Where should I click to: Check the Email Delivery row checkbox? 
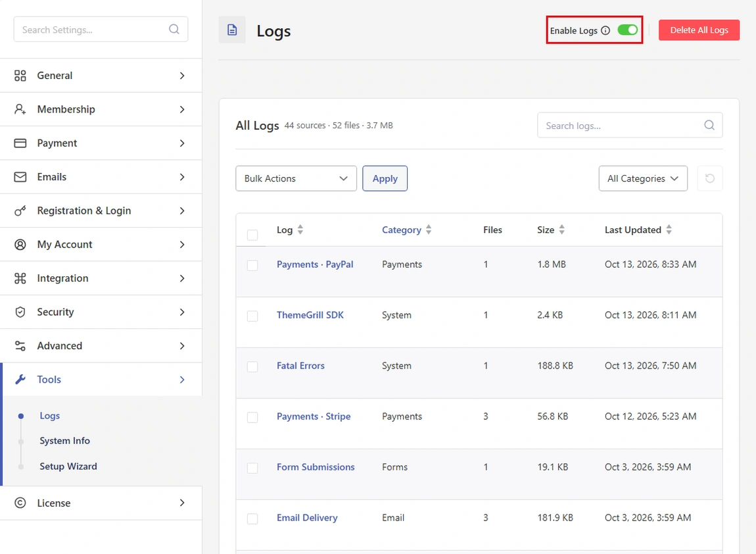[x=252, y=518]
